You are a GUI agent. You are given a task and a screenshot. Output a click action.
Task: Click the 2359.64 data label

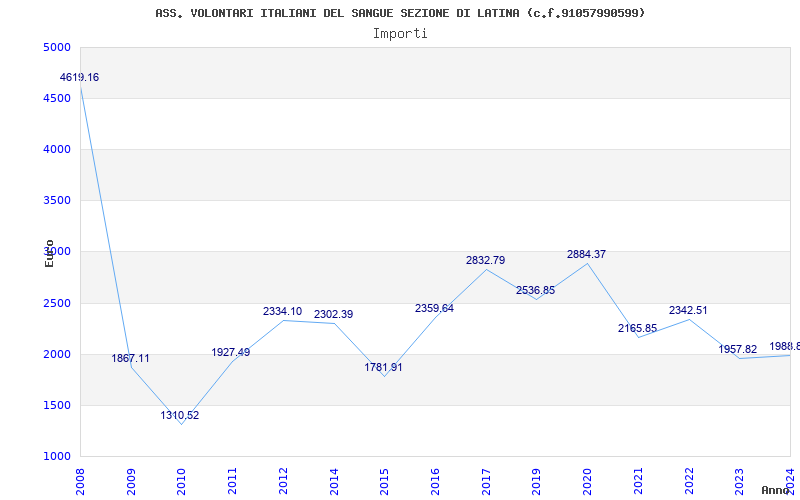[x=434, y=309]
